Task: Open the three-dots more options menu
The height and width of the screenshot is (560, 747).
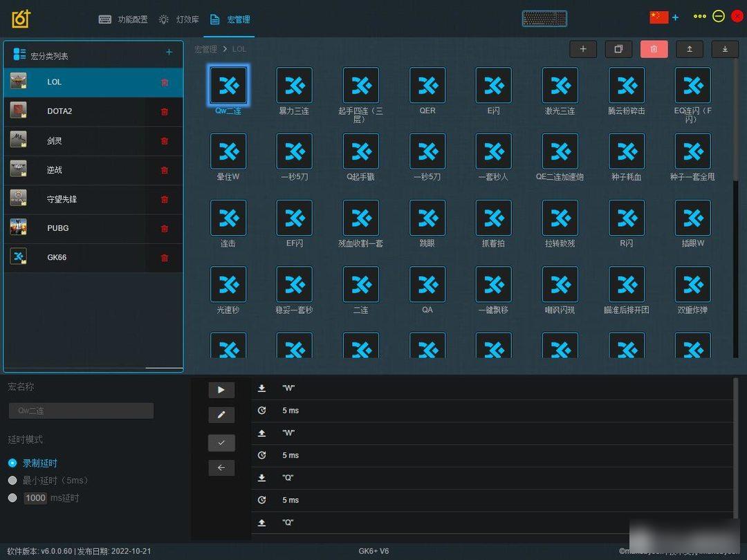Action: click(700, 17)
